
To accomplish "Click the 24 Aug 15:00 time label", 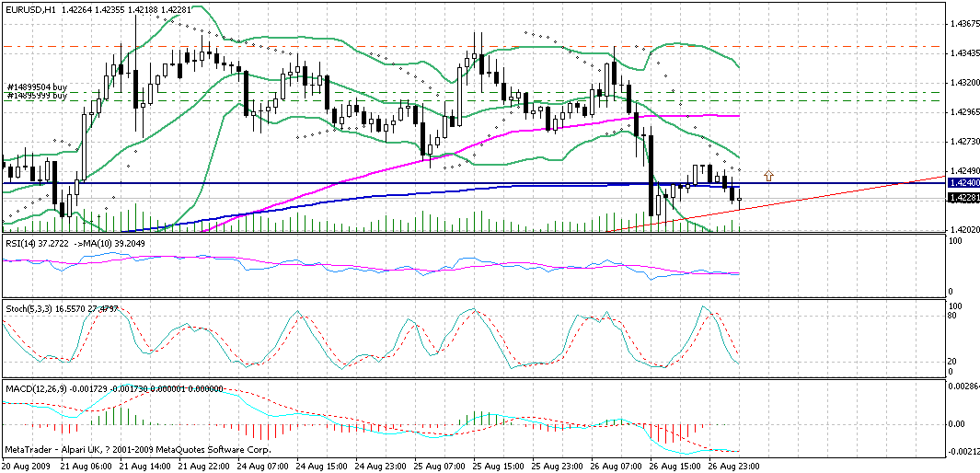I will click(x=321, y=467).
